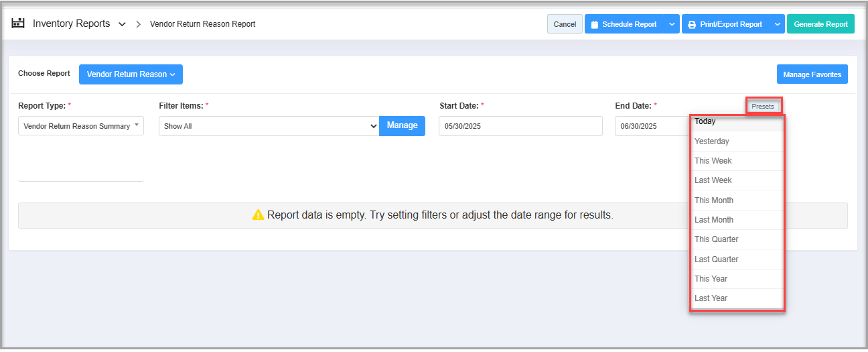
Task: Click the Manage Favorites button
Action: point(812,74)
